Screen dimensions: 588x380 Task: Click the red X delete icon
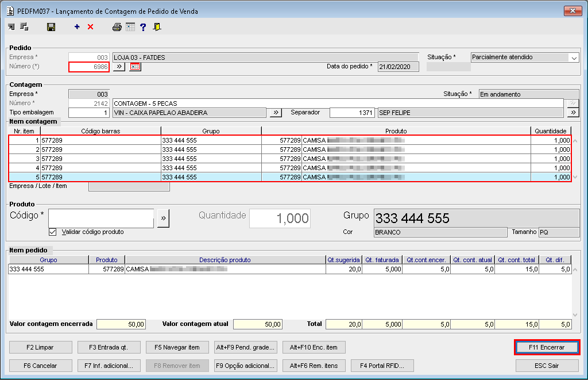(x=90, y=27)
